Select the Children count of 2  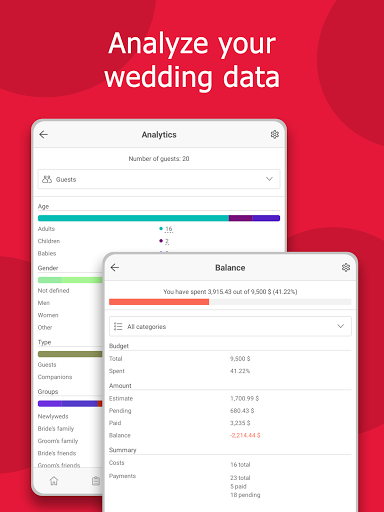click(x=167, y=241)
